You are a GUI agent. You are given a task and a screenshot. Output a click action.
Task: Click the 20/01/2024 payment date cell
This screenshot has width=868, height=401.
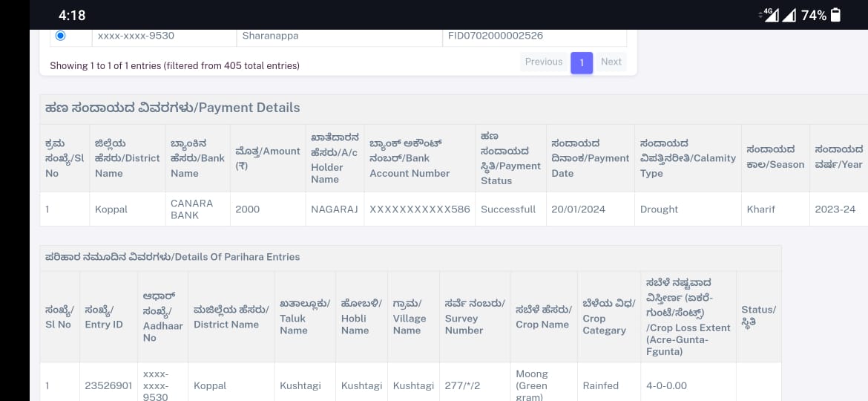[x=578, y=209]
